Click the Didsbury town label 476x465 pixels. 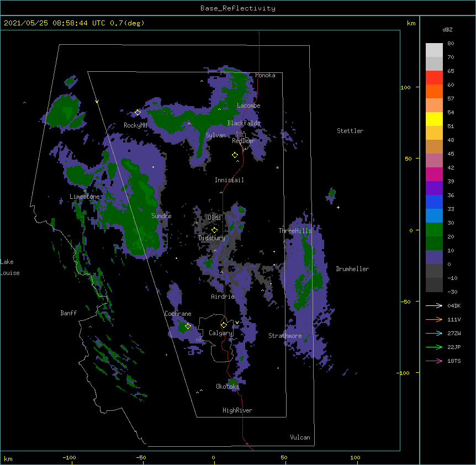point(211,238)
